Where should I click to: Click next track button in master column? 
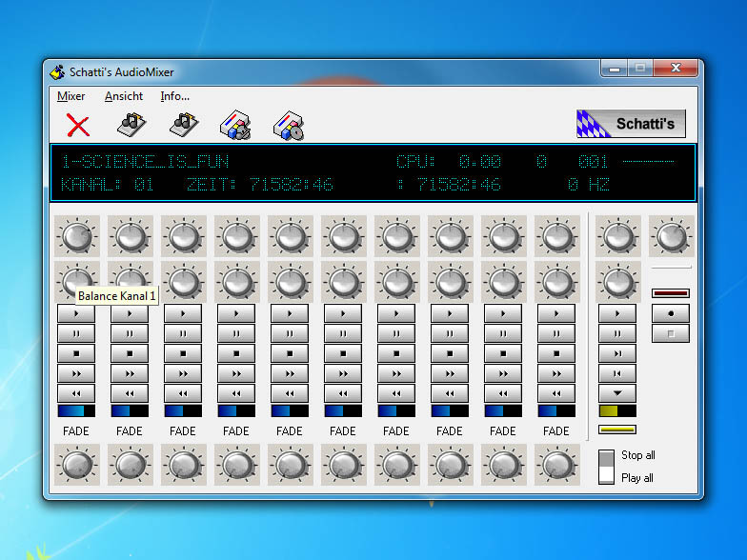[x=617, y=353]
